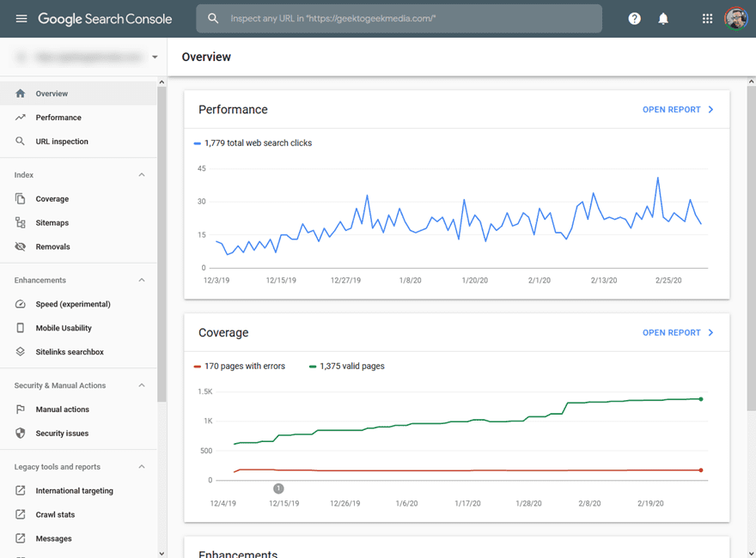
Task: Collapse Security & Manual Actions section
Action: (142, 386)
